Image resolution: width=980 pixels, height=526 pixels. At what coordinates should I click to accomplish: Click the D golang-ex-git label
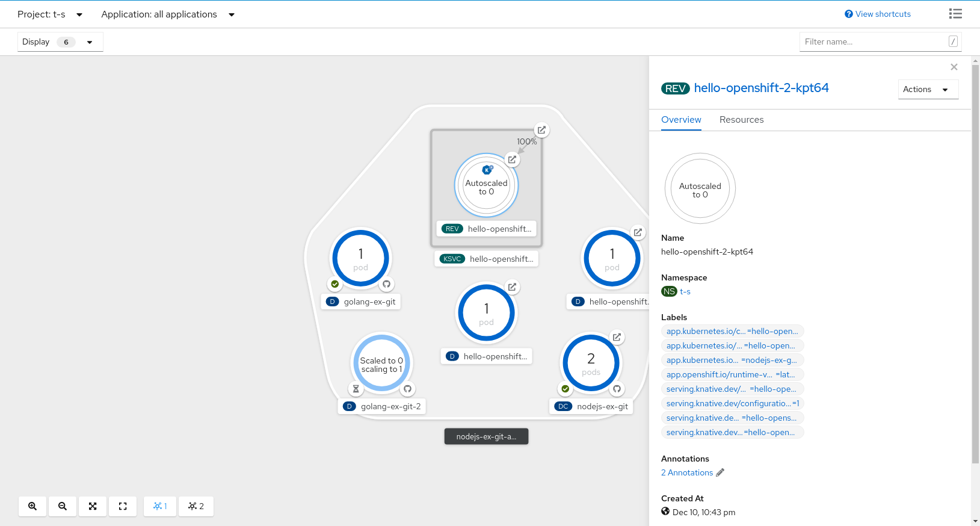coord(361,302)
